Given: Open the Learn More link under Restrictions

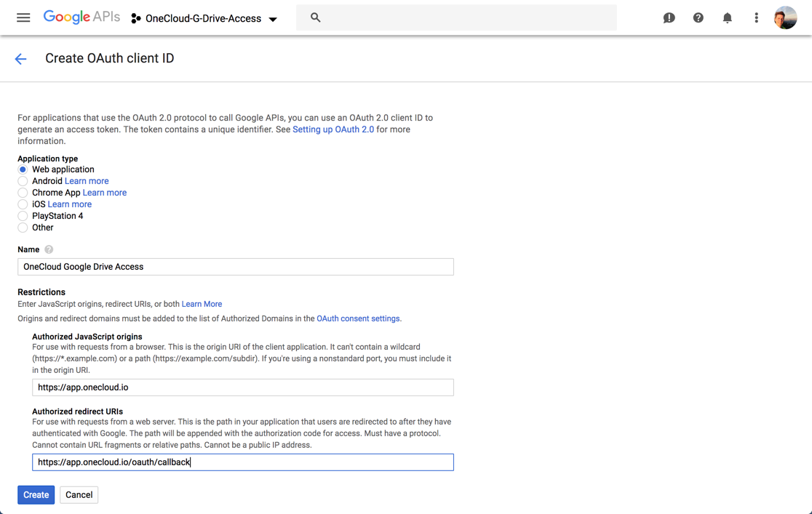Looking at the screenshot, I should 202,304.
